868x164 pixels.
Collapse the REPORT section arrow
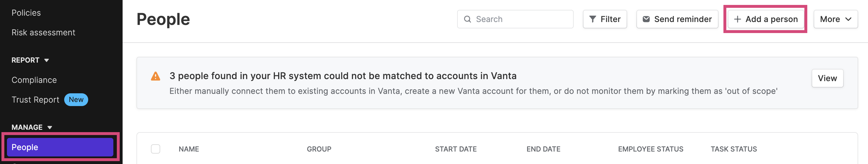(47, 60)
